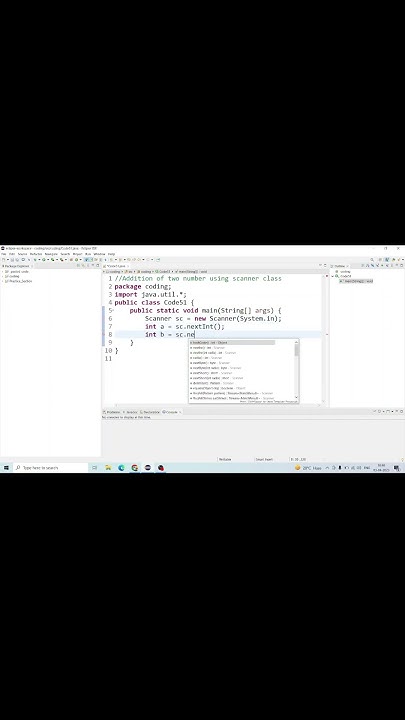Click the coding breadcrumb in editor
405x720 pixels.
pyautogui.click(x=111, y=271)
